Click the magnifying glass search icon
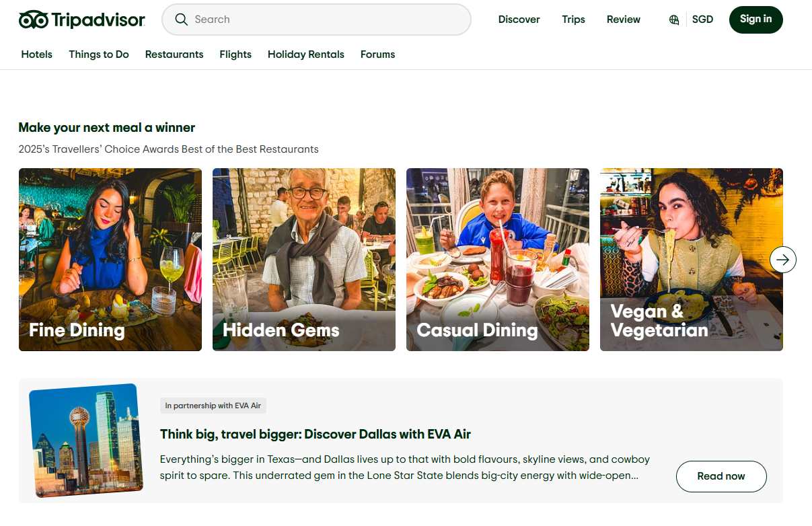 (x=181, y=20)
